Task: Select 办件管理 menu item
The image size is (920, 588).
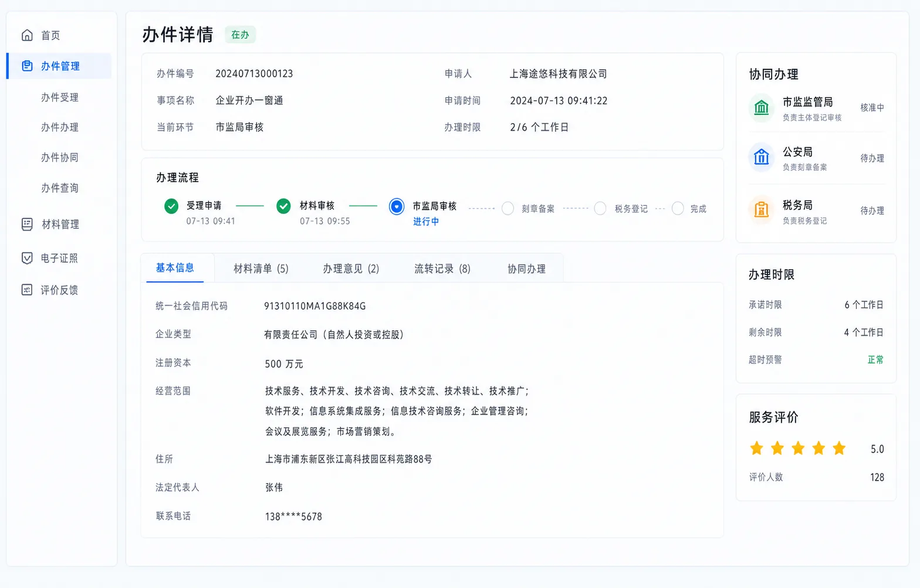Action: pos(59,66)
